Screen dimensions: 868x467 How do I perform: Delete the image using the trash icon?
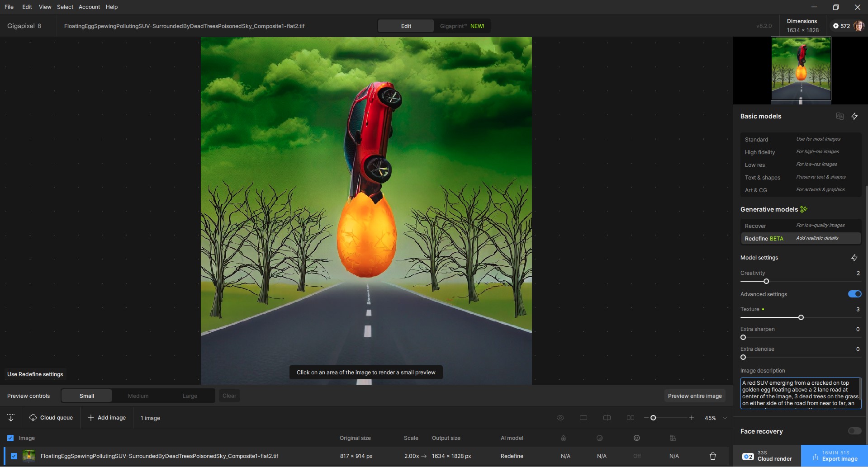pos(713,456)
